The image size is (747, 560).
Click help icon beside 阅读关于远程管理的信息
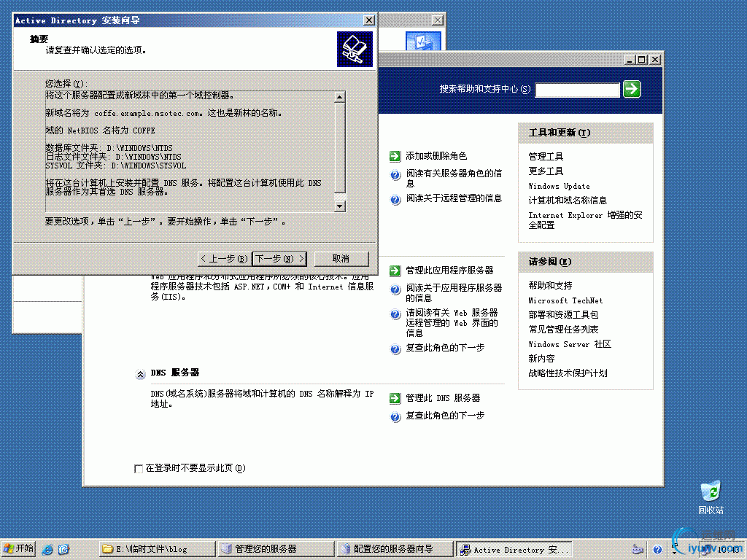coord(395,200)
